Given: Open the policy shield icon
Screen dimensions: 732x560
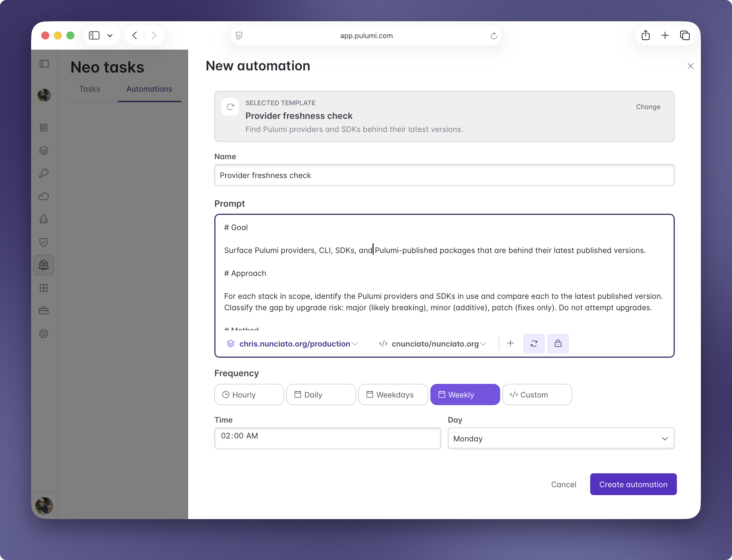Looking at the screenshot, I should click(44, 242).
